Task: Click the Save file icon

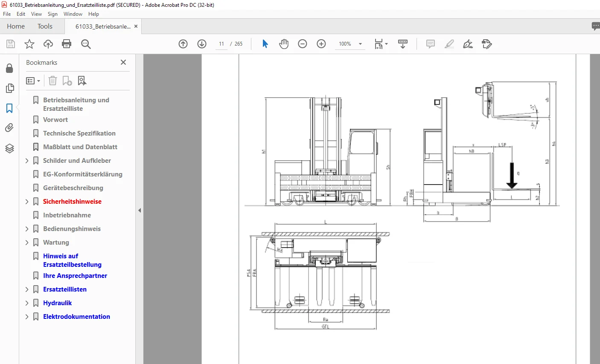Action: pyautogui.click(x=11, y=44)
